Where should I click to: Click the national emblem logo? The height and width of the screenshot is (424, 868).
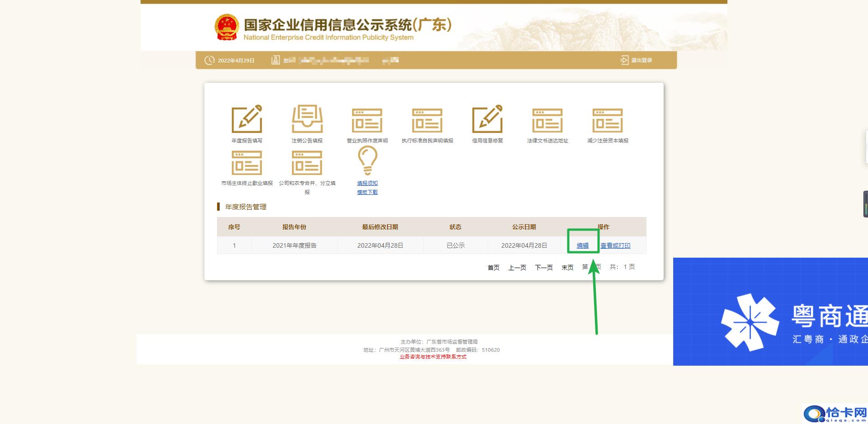click(x=226, y=26)
